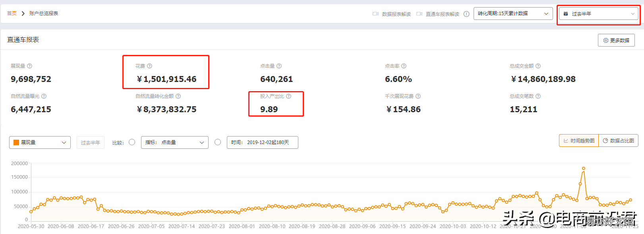Click 总成交笔数 value 15,211
Screen dimensions: 644x234
524,109
